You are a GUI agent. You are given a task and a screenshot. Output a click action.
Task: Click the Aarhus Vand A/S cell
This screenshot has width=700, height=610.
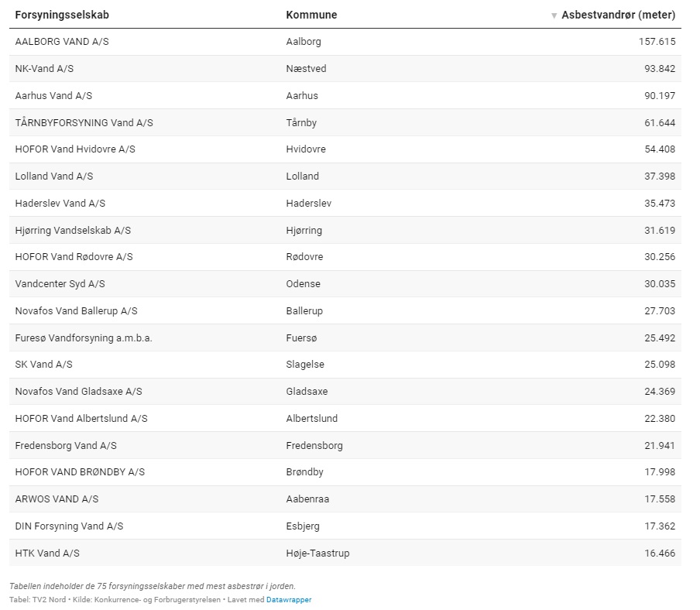click(53, 96)
